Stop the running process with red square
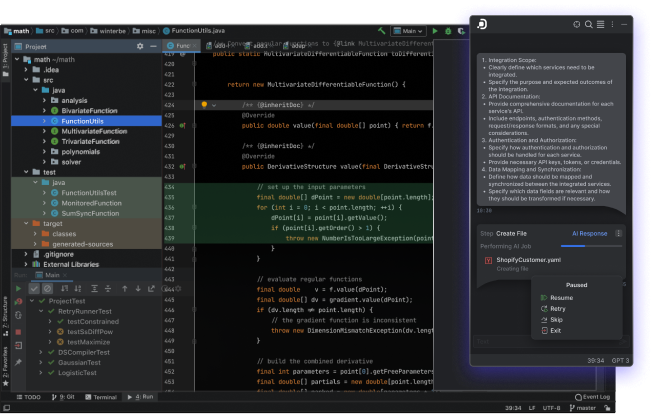 coord(18,332)
